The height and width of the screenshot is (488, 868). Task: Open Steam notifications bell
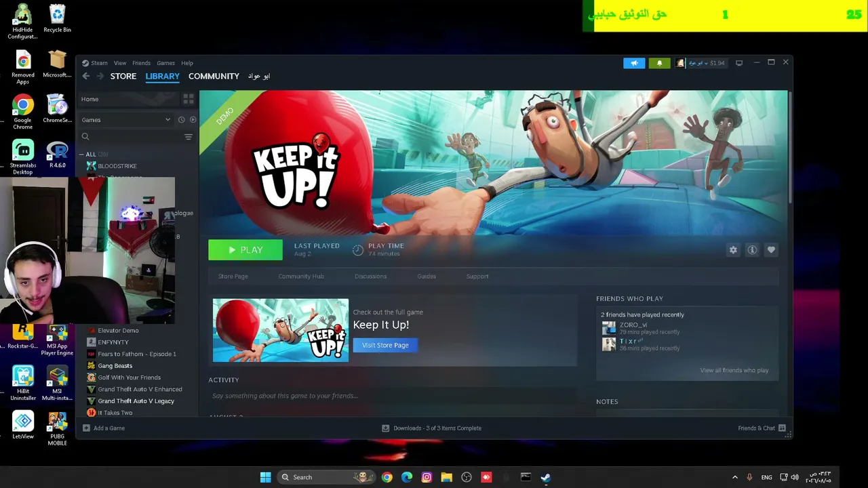point(659,63)
